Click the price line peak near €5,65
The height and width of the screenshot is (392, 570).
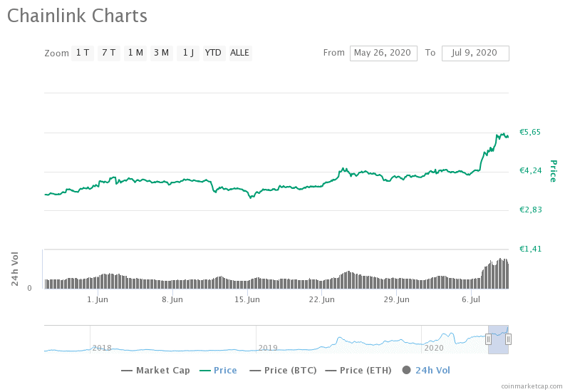503,133
